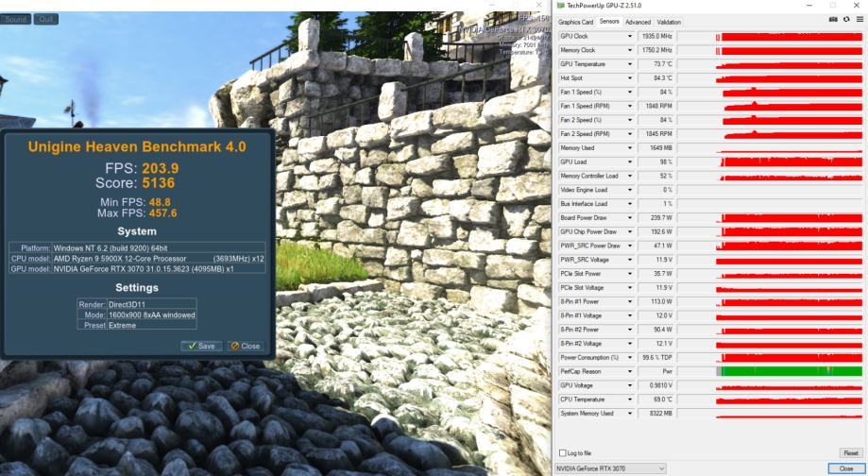Open the GPU Chip Power Draw dropdown
The height and width of the screenshot is (476, 868).
(x=629, y=231)
